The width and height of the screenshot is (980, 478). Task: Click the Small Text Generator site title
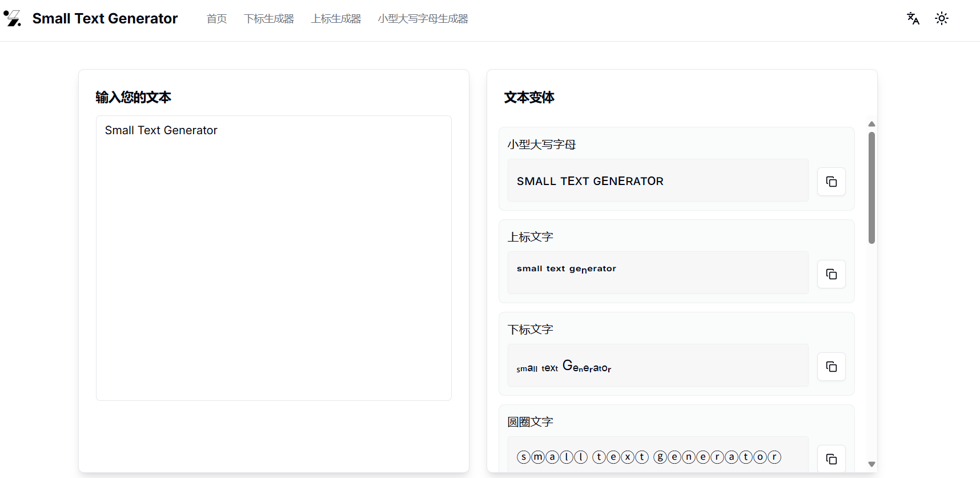tap(105, 19)
